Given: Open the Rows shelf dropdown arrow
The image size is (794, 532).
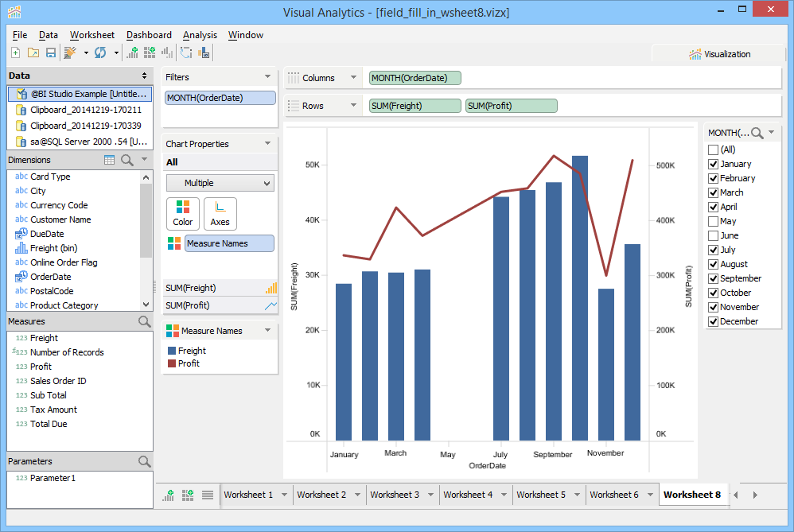Looking at the screenshot, I should pos(353,106).
